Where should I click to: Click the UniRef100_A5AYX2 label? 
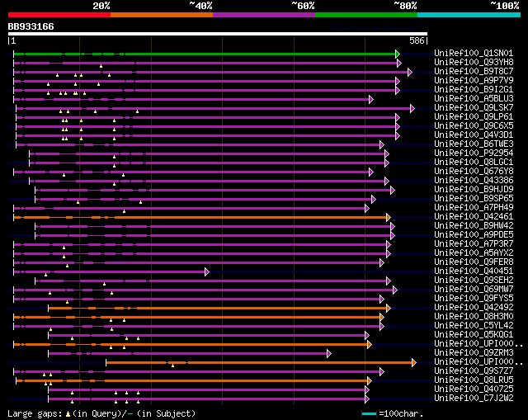pyautogui.click(x=474, y=253)
